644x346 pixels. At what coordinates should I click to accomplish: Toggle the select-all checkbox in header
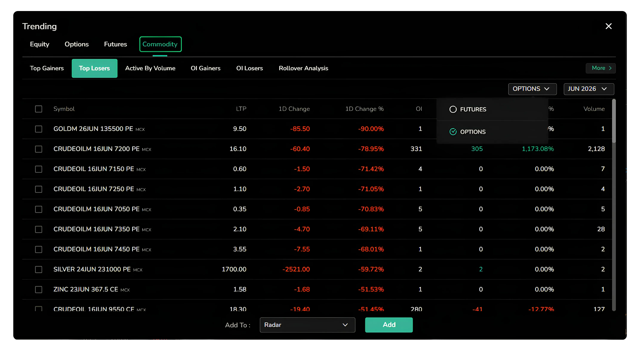(x=38, y=109)
